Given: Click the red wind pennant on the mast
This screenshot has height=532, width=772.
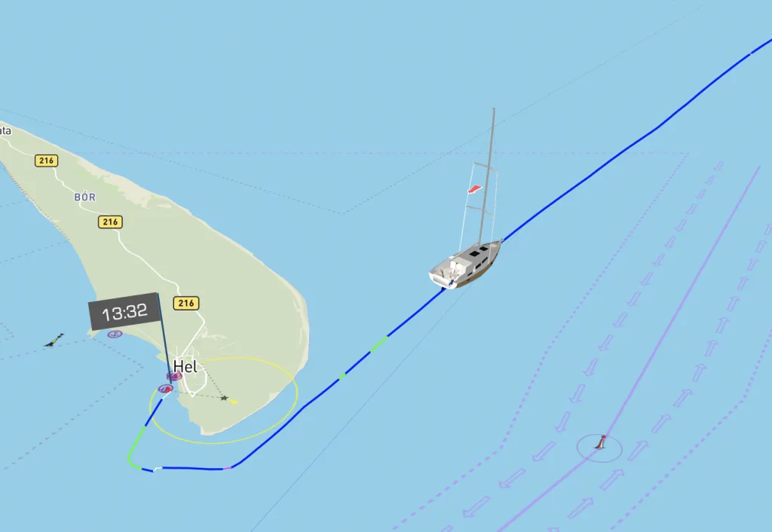Looking at the screenshot, I should click(475, 189).
